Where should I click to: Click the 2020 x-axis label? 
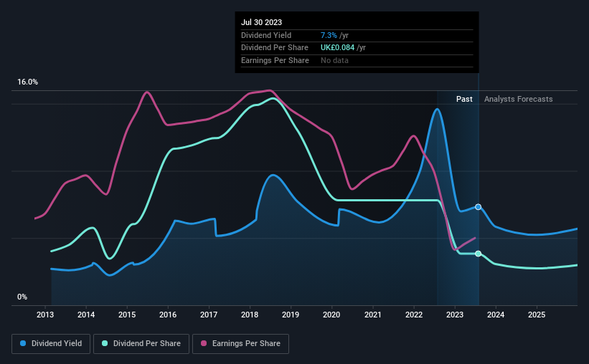(331, 315)
